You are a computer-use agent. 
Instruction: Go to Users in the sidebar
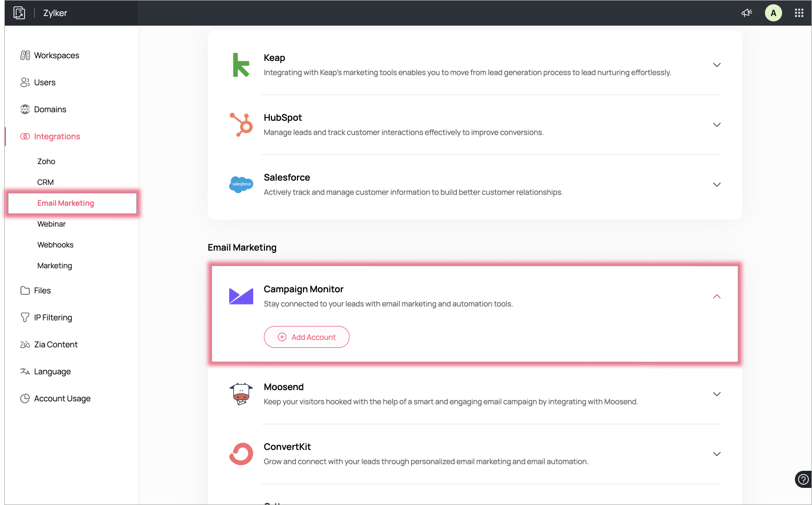pyautogui.click(x=45, y=82)
